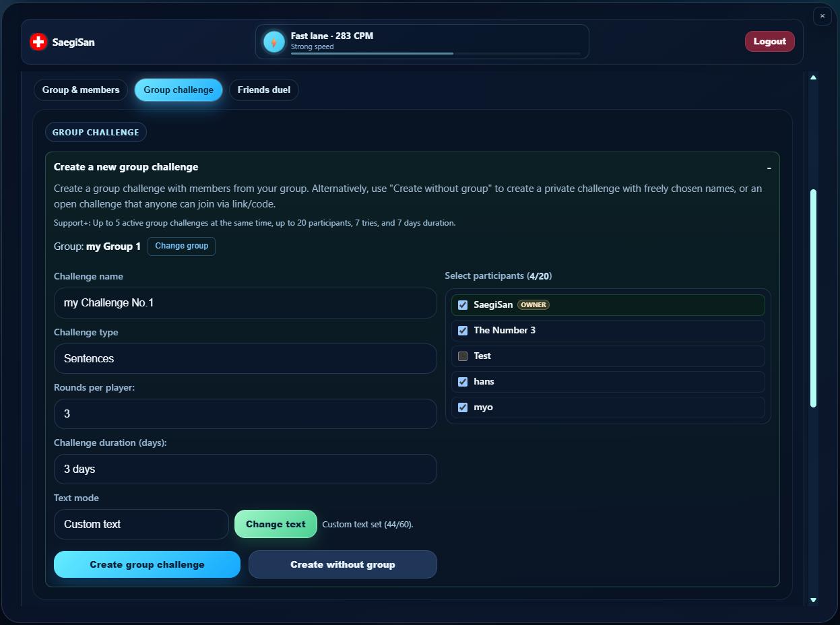Viewport: 840px width, 625px height.
Task: Click the Logout button
Action: click(770, 42)
